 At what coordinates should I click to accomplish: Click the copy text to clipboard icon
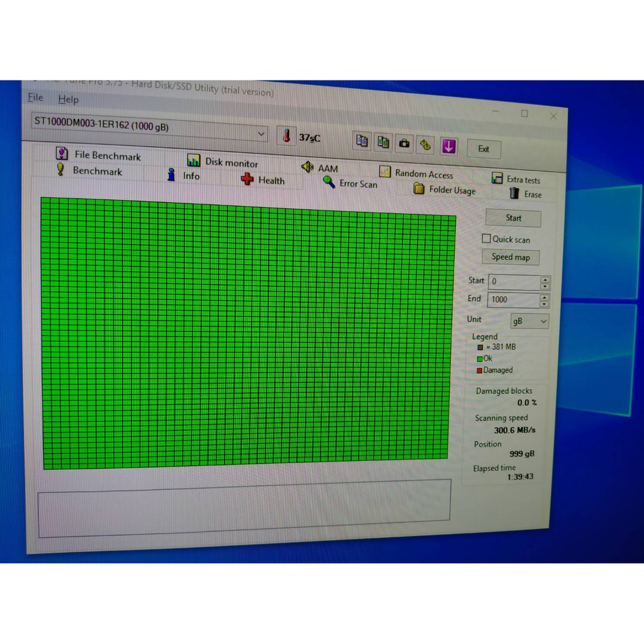362,141
